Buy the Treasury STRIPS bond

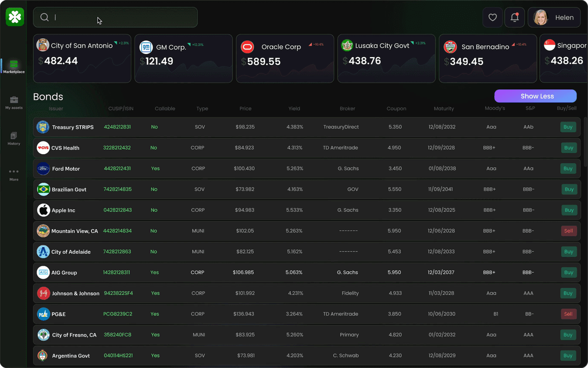click(568, 127)
